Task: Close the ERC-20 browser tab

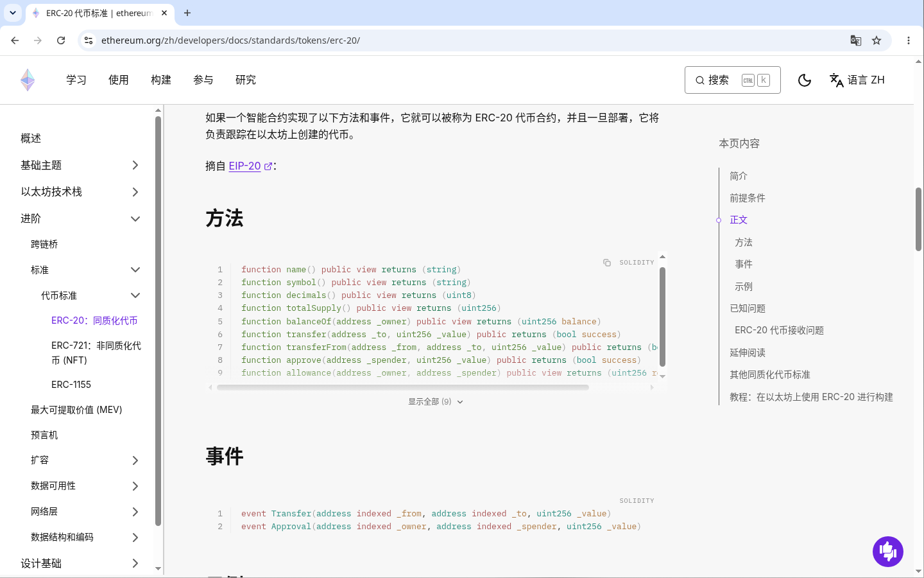Action: click(164, 13)
